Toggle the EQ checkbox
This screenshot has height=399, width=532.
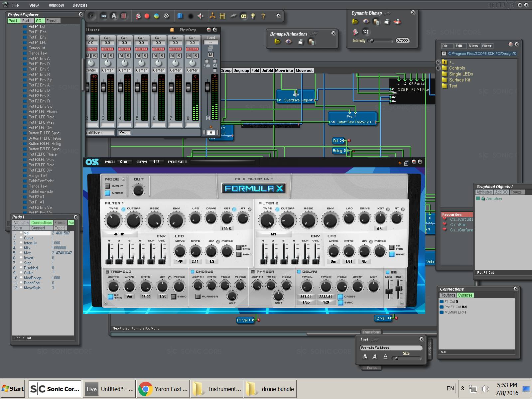387,272
